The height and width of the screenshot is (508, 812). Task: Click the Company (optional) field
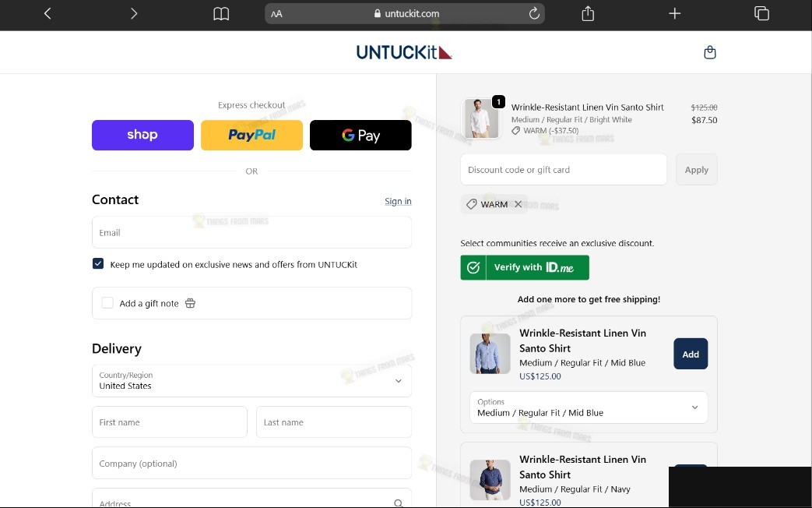[251, 463]
